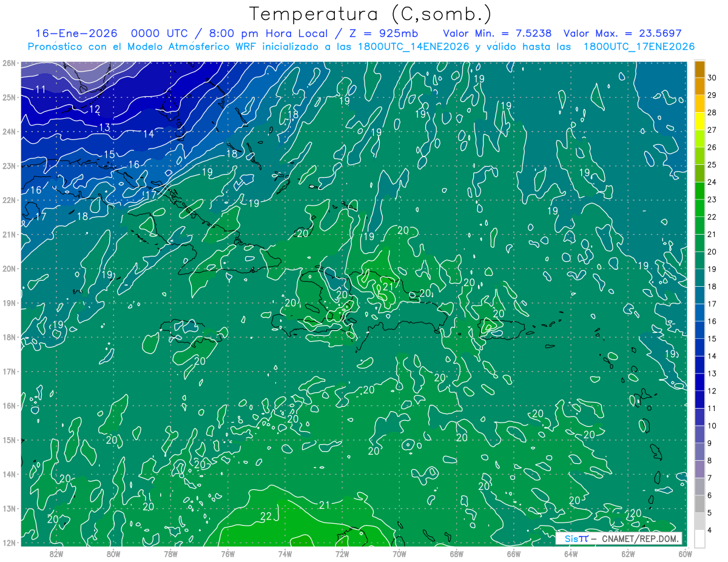
Task: Click the legend value 21 on the color bar
Action: tap(712, 234)
